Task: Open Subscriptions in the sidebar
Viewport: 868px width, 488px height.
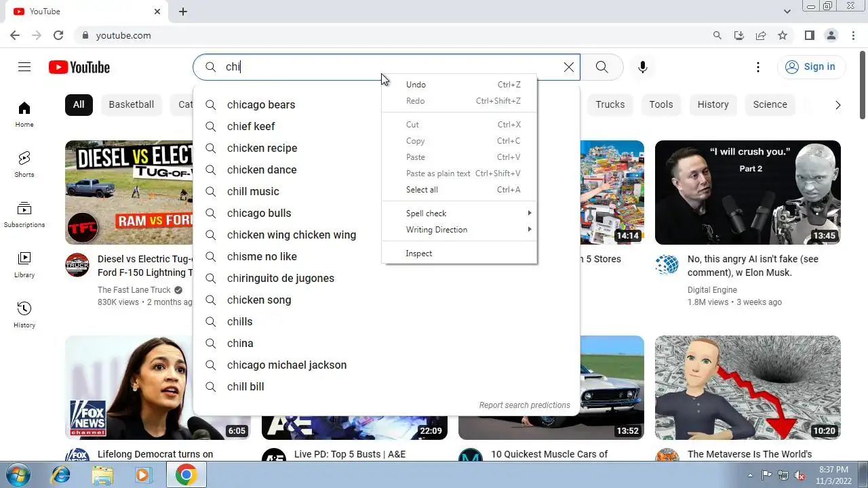Action: 24,215
